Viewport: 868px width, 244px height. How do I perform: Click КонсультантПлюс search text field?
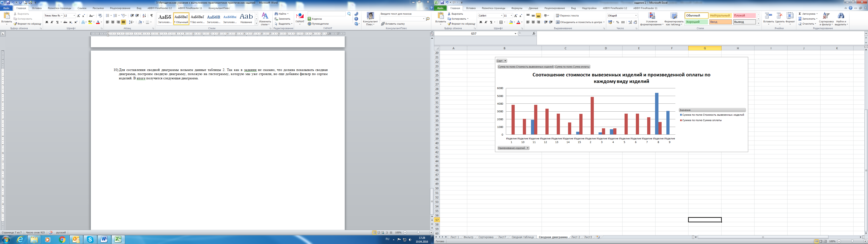403,19
